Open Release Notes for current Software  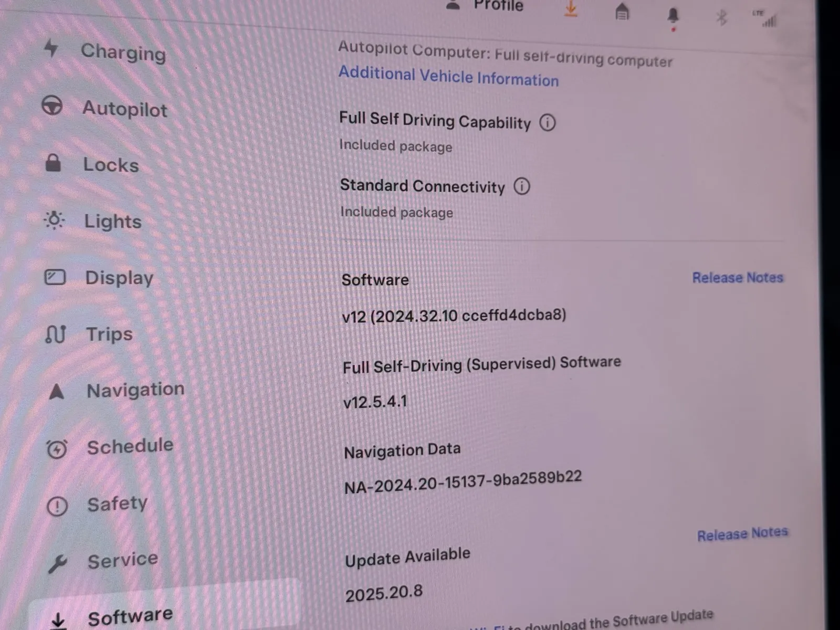738,277
